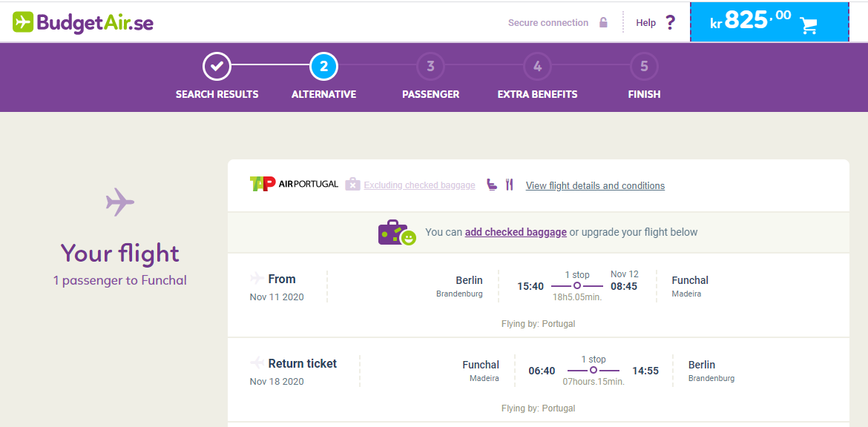The height and width of the screenshot is (427, 868).
Task: Open the Excluding checked baggage link
Action: click(420, 185)
